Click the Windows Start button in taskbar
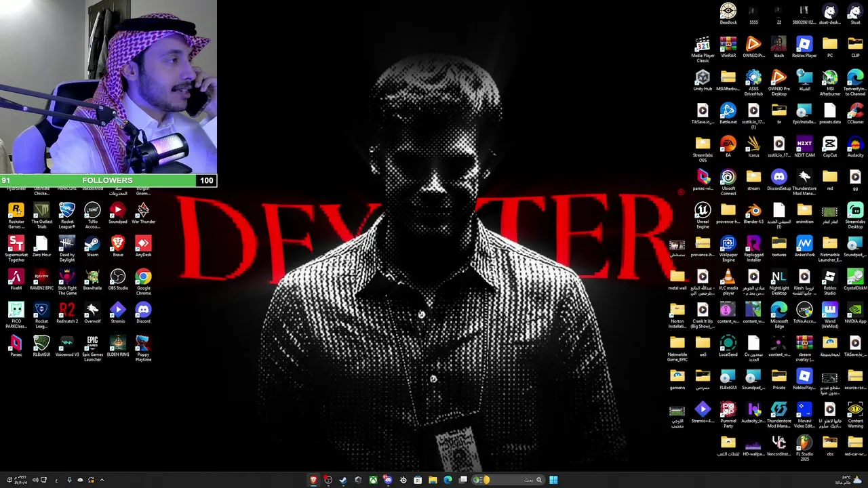Viewport: 868px width, 488px height. [553, 480]
